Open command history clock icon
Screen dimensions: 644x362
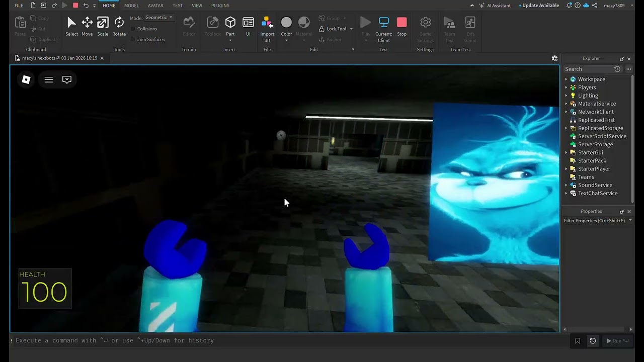593,341
